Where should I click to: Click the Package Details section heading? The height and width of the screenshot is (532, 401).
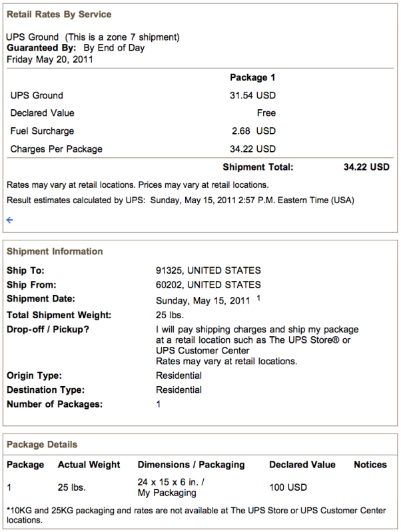(x=42, y=445)
